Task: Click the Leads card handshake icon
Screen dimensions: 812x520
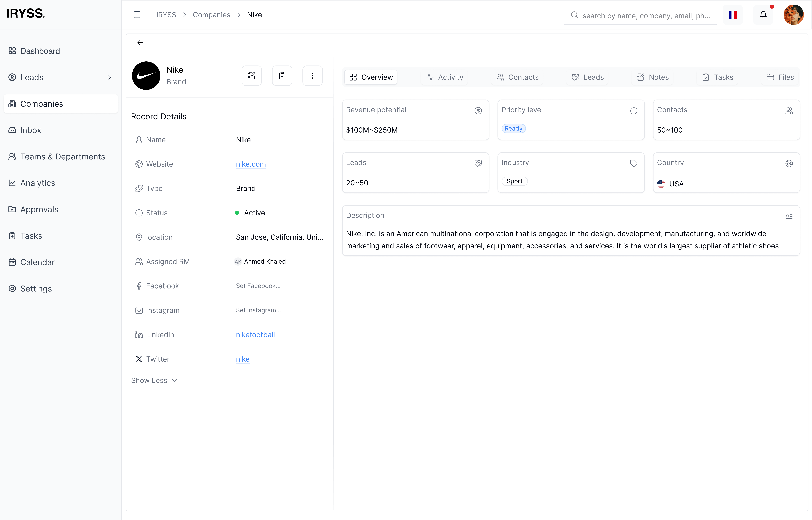Action: 478,163
